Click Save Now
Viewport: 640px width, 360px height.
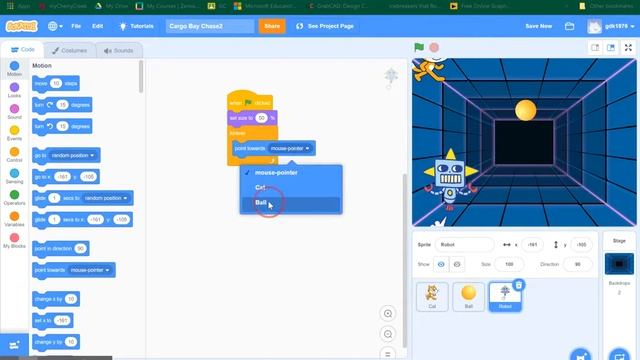(538, 26)
